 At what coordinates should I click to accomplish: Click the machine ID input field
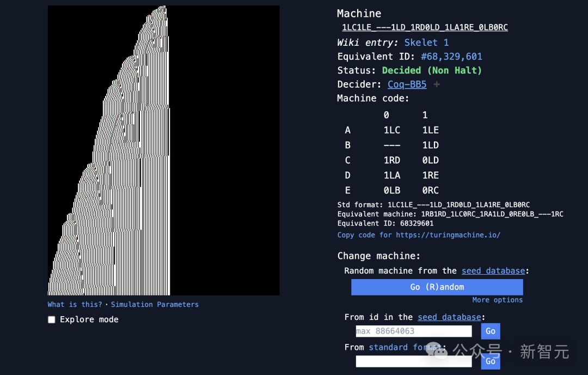(414, 331)
